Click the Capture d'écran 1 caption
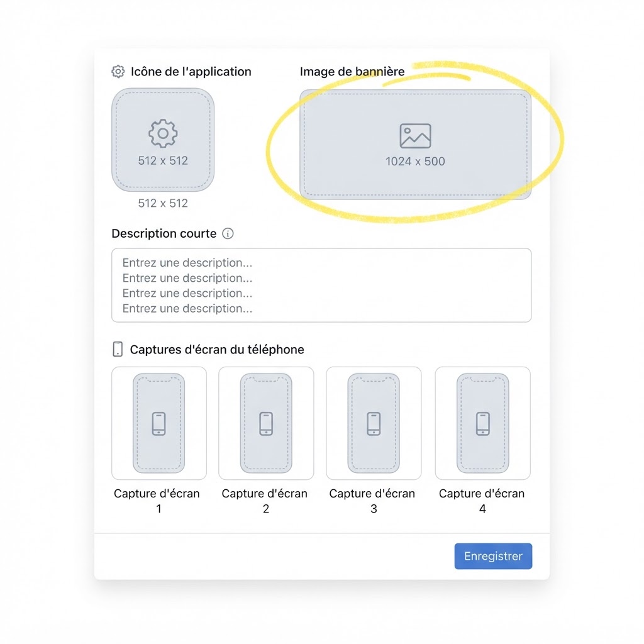Image resolution: width=644 pixels, height=644 pixels. (157, 501)
